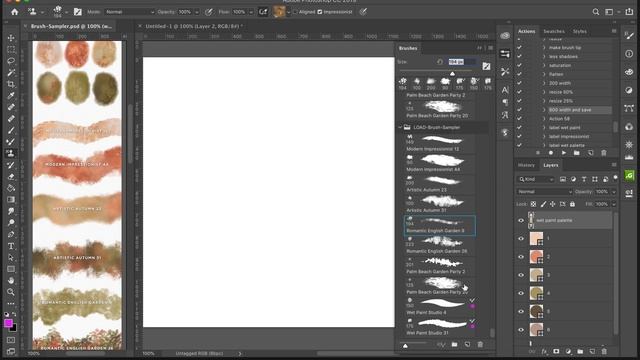Hide the wet paint palette layer

click(x=521, y=220)
